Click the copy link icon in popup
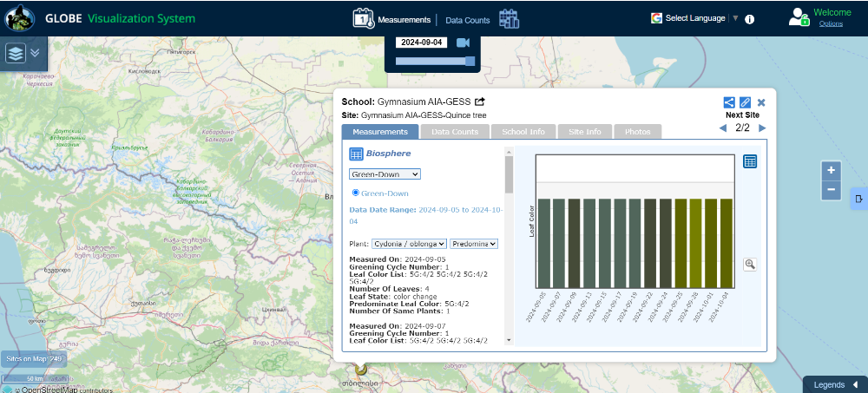 (x=745, y=102)
